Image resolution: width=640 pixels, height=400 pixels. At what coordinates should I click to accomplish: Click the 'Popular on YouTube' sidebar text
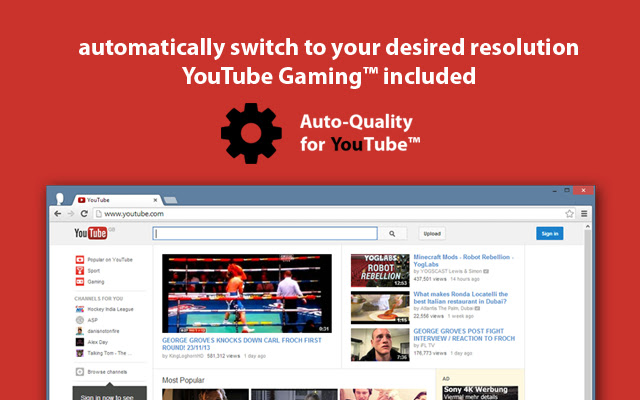[110, 260]
